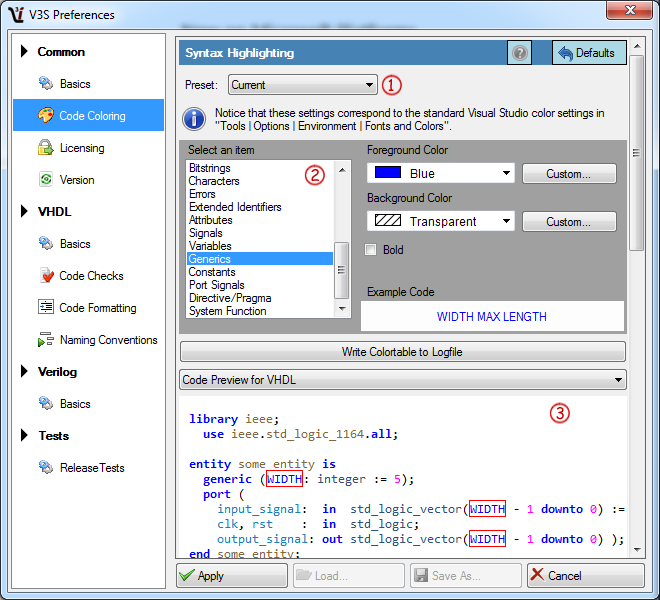Select Variables in item list

tap(260, 246)
